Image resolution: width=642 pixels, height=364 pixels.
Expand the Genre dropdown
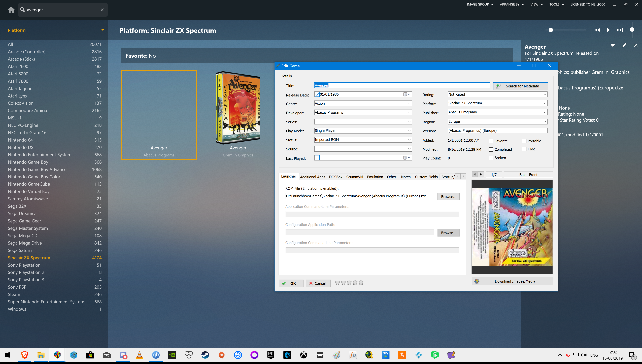(x=409, y=104)
